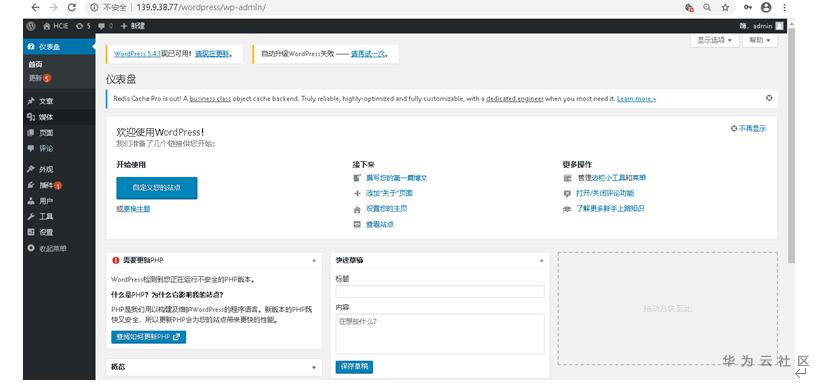820x383 pixels.
Task: Click the 自定义您的站点 customize button
Action: 157,188
